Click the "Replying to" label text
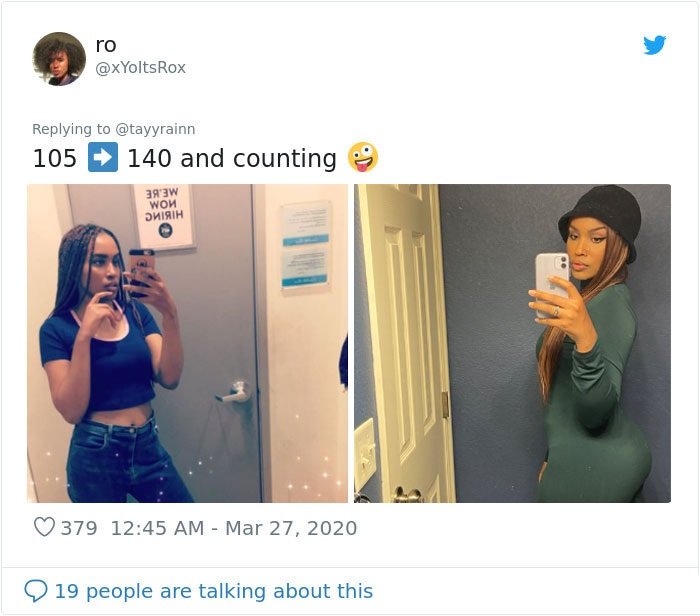Image resolution: width=700 pixels, height=616 pixels. pyautogui.click(x=71, y=129)
